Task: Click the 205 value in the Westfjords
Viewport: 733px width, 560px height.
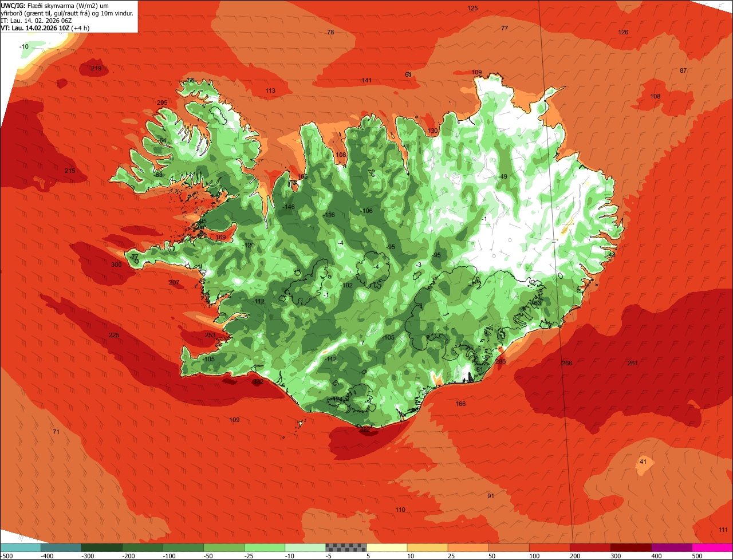Action: coord(162,103)
